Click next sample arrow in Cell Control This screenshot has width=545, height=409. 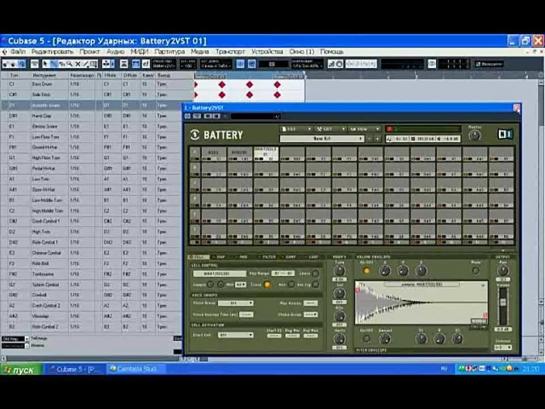220,285
